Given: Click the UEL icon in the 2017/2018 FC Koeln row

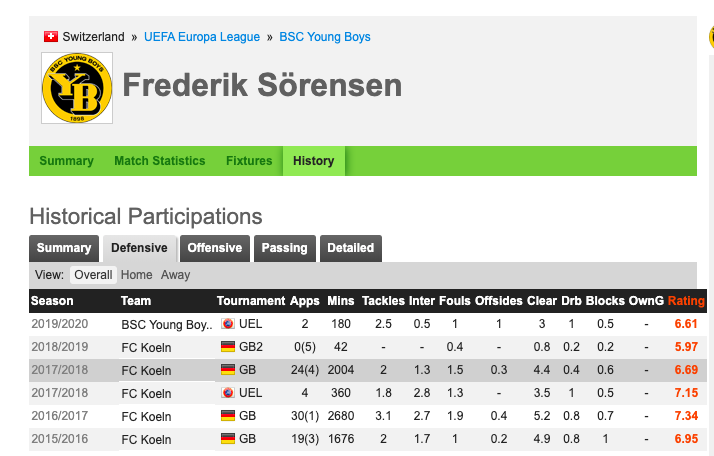Looking at the screenshot, I should 228,393.
